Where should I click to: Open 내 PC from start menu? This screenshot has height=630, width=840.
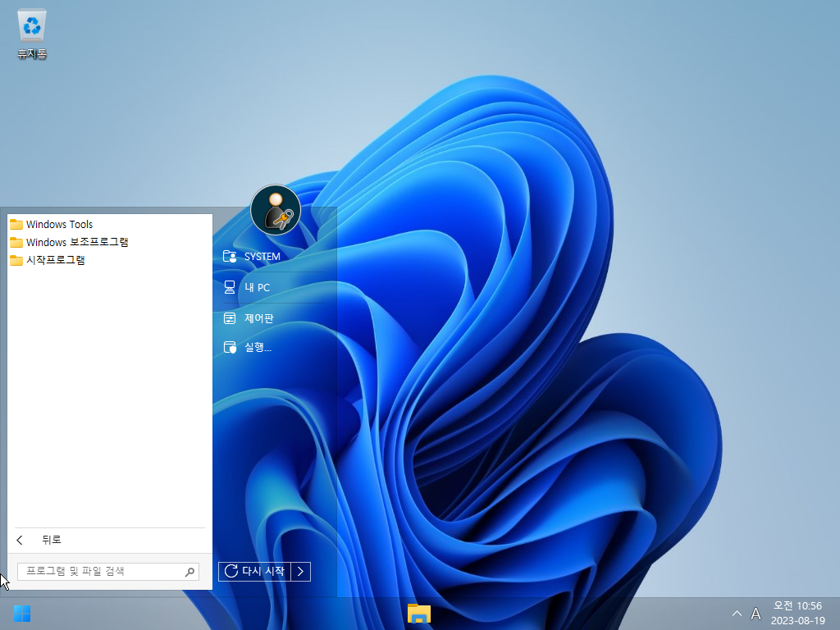(273, 287)
